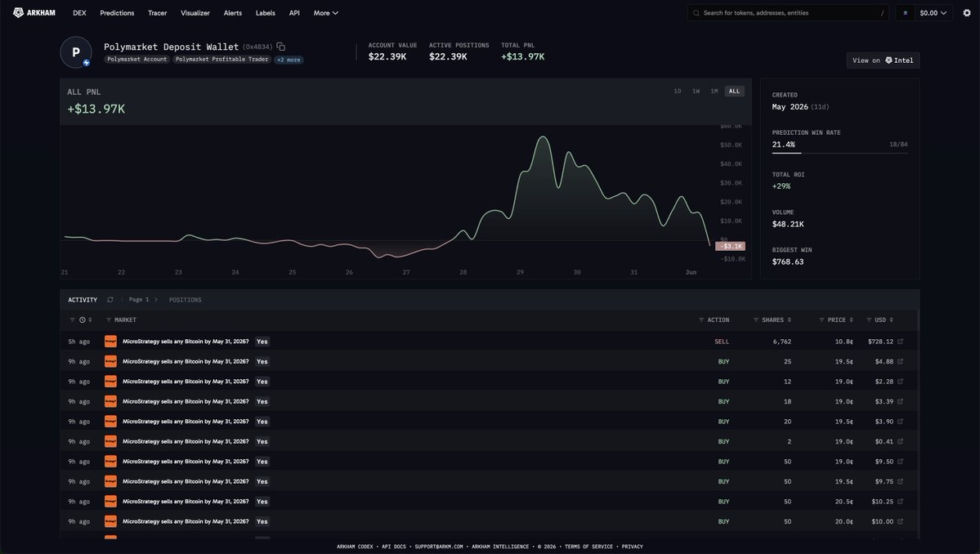Open the Visualizer menu item

click(x=195, y=12)
